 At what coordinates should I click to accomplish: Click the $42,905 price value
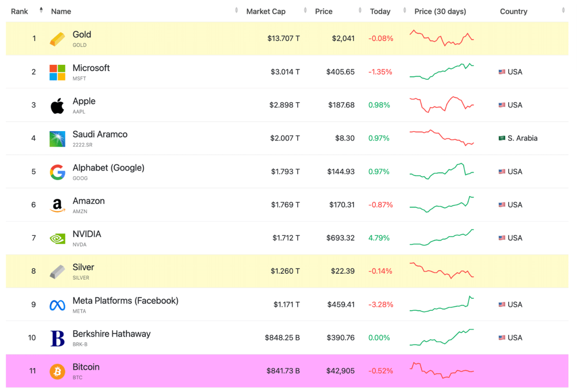pyautogui.click(x=339, y=371)
